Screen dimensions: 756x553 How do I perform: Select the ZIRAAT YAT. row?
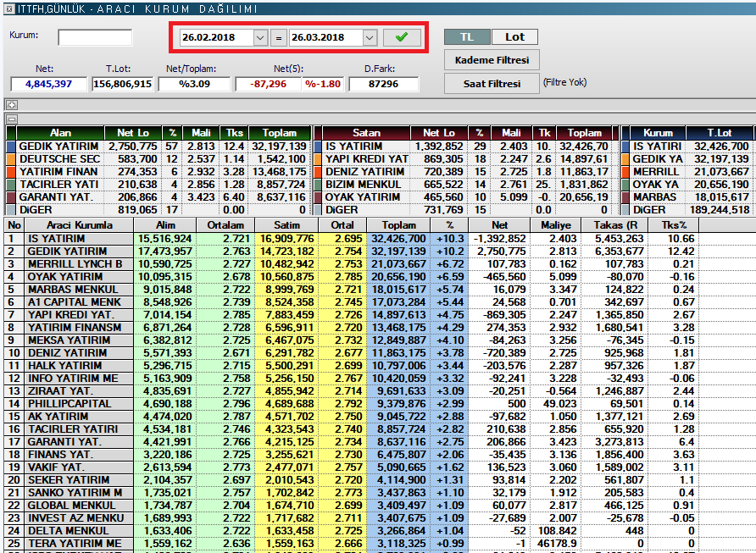click(x=351, y=390)
